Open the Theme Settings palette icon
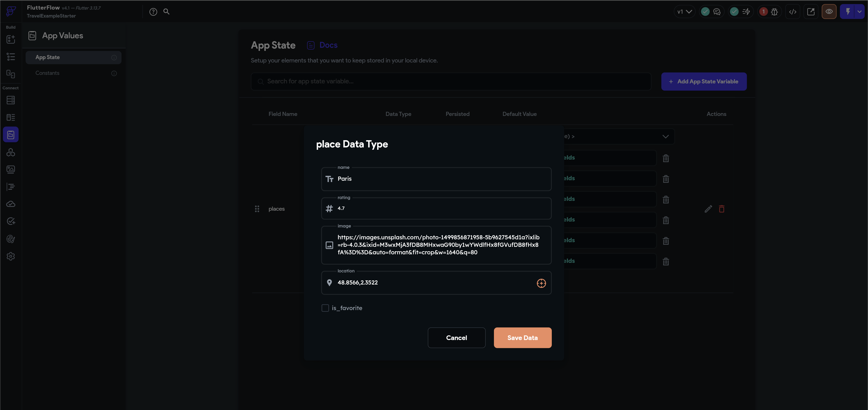Viewport: 868px width, 410px height. (11, 239)
